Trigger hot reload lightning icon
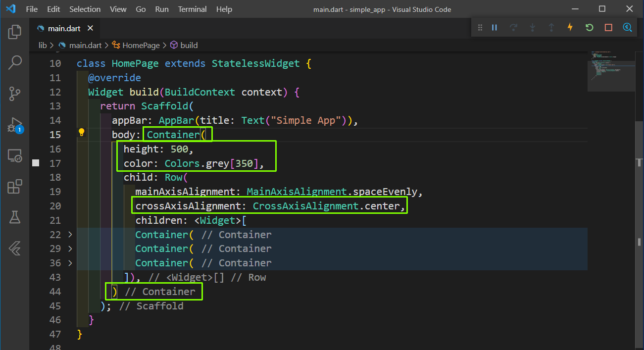 570,28
